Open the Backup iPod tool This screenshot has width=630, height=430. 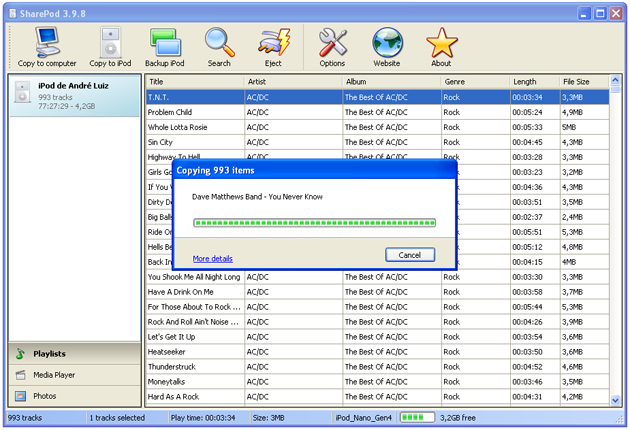click(165, 47)
